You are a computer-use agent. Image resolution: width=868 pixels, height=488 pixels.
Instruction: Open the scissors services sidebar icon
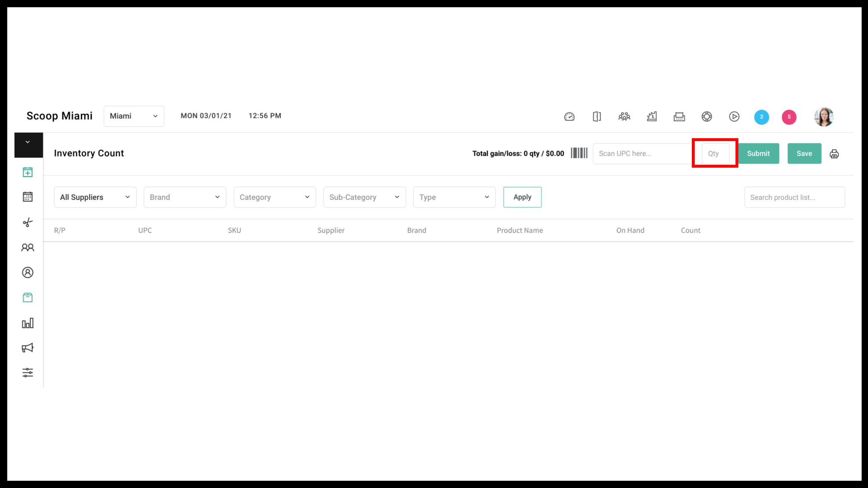click(x=27, y=222)
